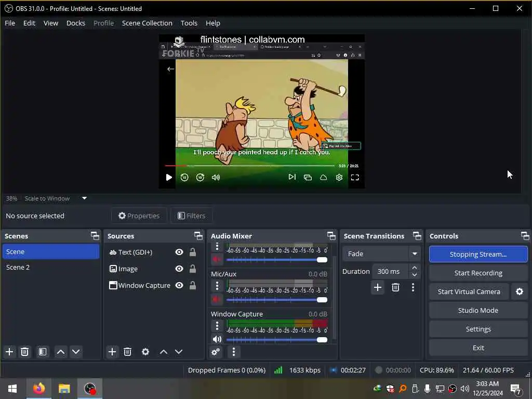Open Window Capture audio three-dot options
This screenshot has width=532, height=399.
(217, 326)
